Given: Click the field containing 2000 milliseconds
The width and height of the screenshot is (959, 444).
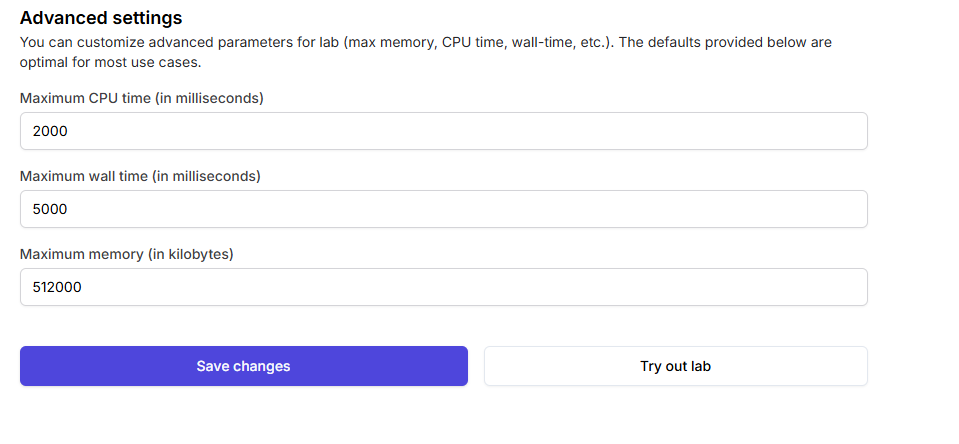Looking at the screenshot, I should point(443,131).
